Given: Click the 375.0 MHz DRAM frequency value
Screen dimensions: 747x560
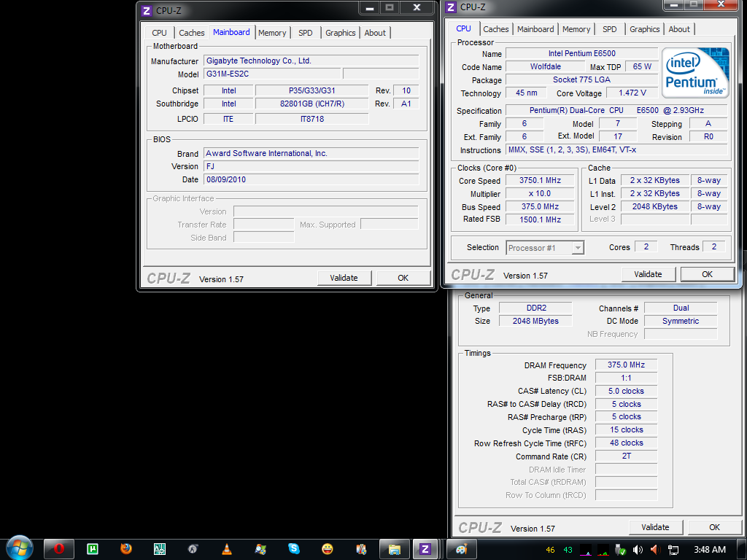Looking at the screenshot, I should 626,365.
